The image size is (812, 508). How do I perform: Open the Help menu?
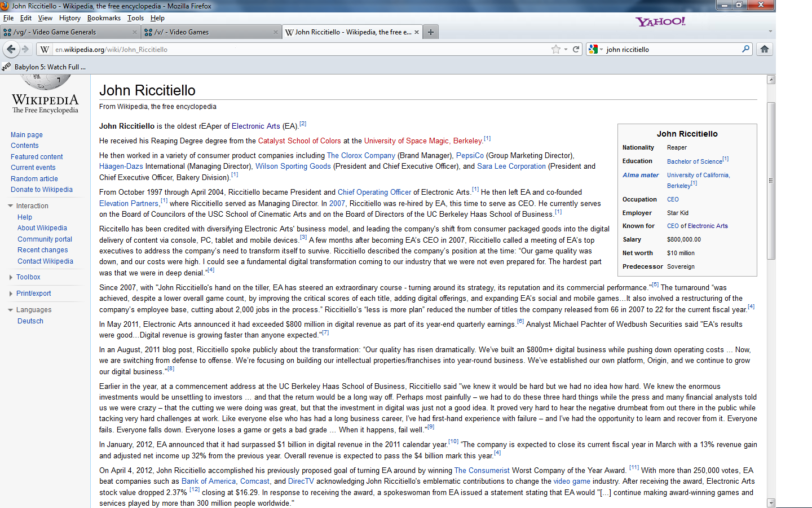[x=157, y=18]
